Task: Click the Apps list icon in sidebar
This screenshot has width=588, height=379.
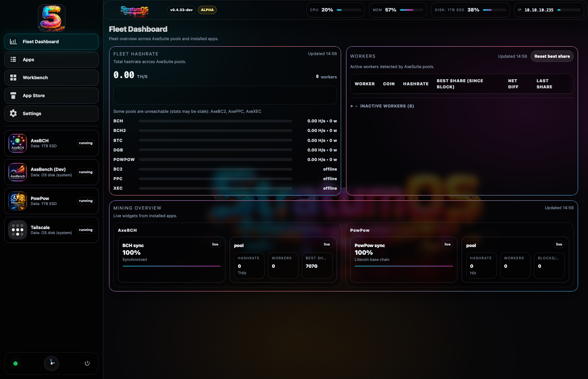Action: click(13, 60)
